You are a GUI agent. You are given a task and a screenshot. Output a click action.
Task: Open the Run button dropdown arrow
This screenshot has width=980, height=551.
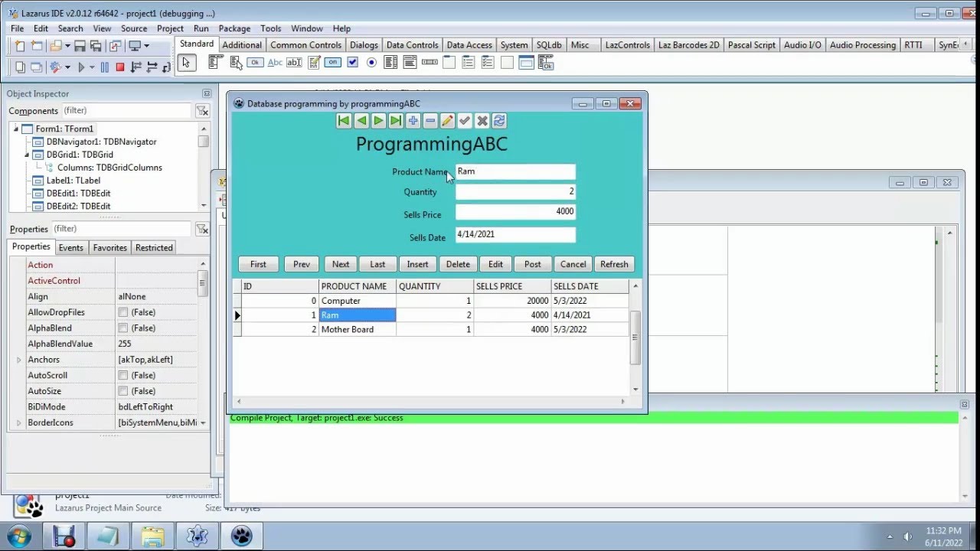click(x=92, y=67)
